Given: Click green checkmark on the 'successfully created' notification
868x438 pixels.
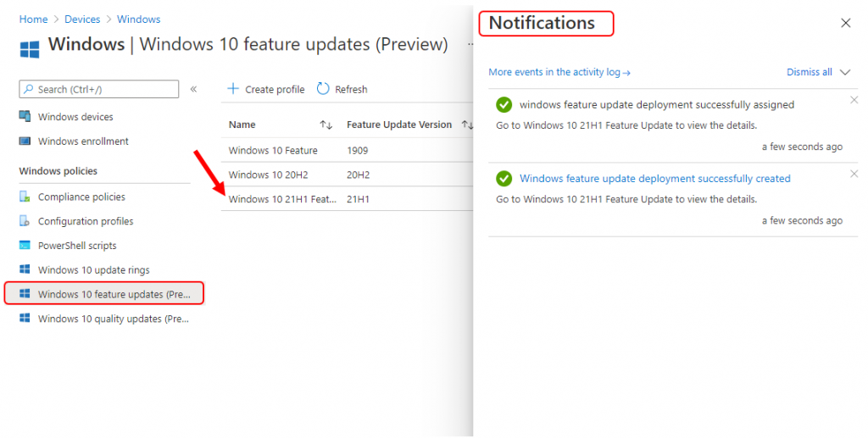Looking at the screenshot, I should tap(504, 179).
